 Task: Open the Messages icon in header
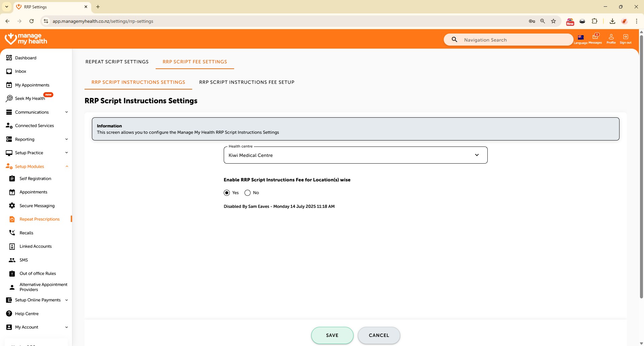coord(595,39)
